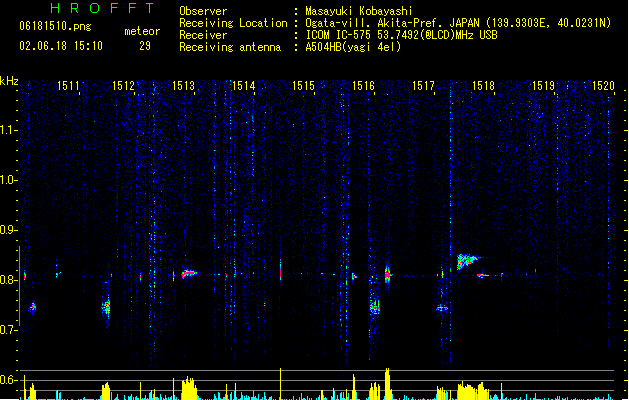The image size is (629, 400).
Task: Click the 1518 time marker
Action: point(483,86)
